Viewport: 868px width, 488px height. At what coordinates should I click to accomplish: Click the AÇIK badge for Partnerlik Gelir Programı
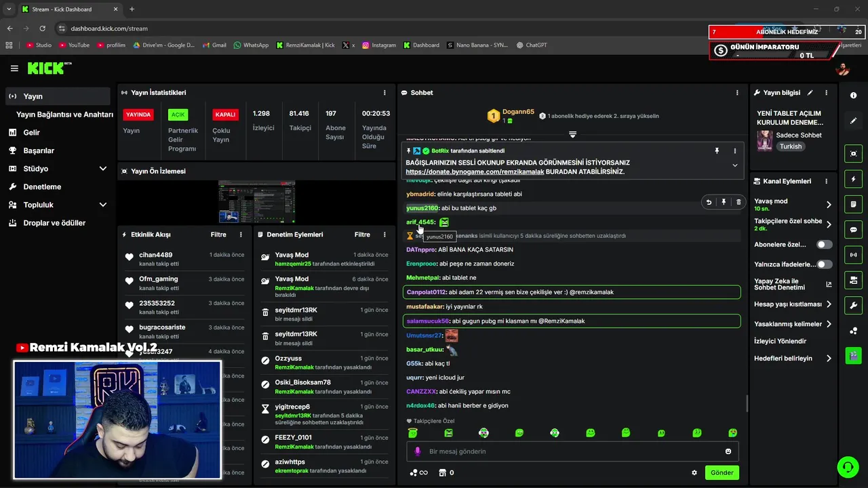(178, 115)
